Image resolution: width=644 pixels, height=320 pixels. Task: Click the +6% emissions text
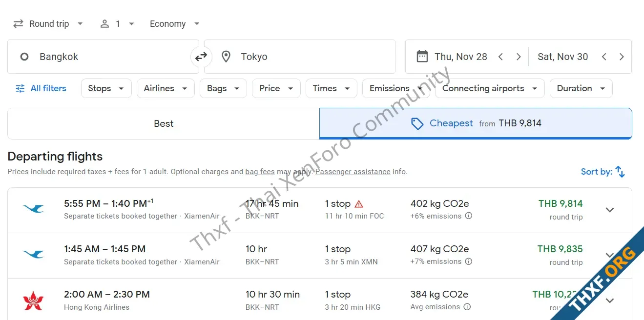click(x=436, y=216)
